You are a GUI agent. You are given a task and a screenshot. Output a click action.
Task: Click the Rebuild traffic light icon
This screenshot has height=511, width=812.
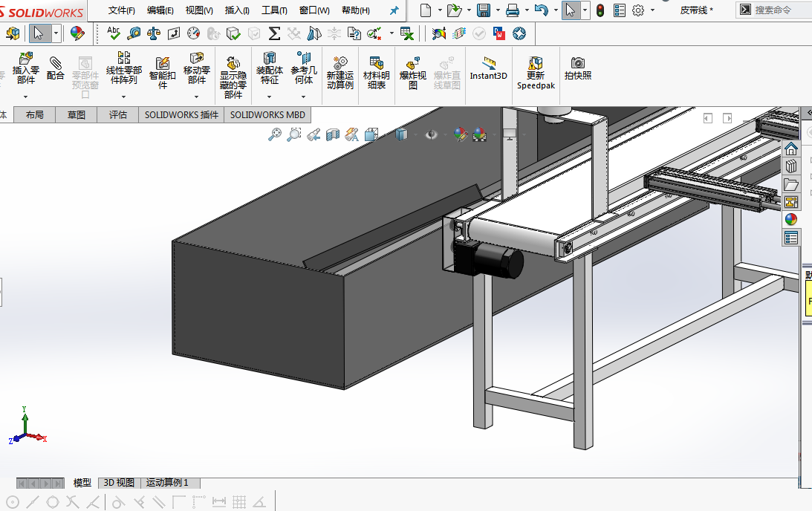coord(600,10)
